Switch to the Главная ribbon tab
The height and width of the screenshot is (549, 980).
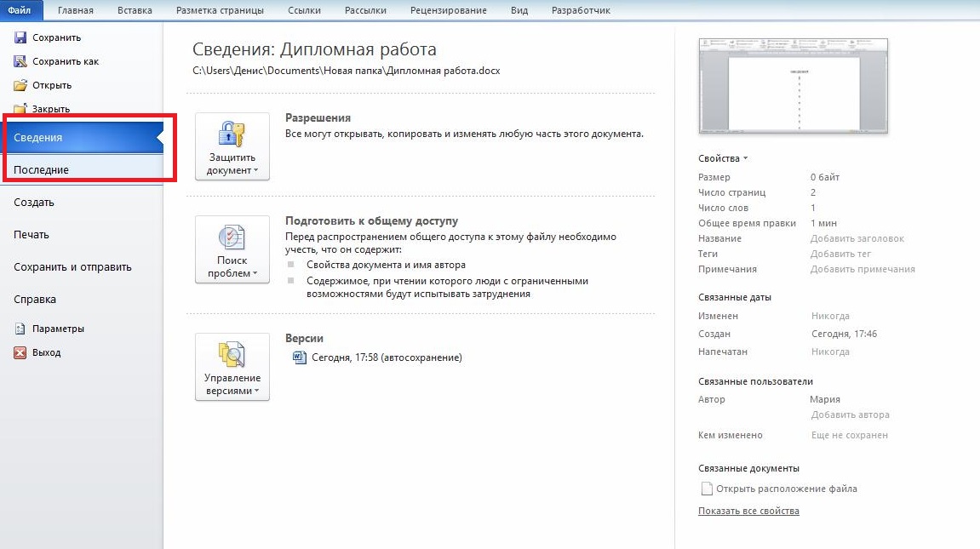(x=76, y=10)
